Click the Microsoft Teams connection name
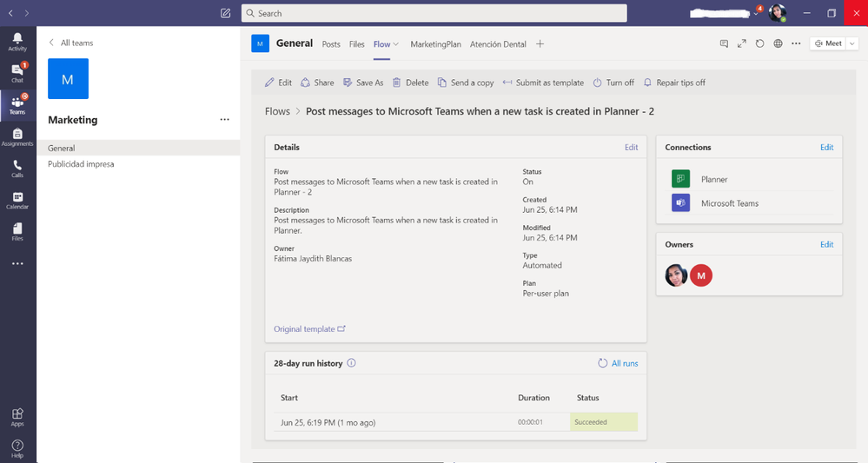868x463 pixels. click(730, 203)
